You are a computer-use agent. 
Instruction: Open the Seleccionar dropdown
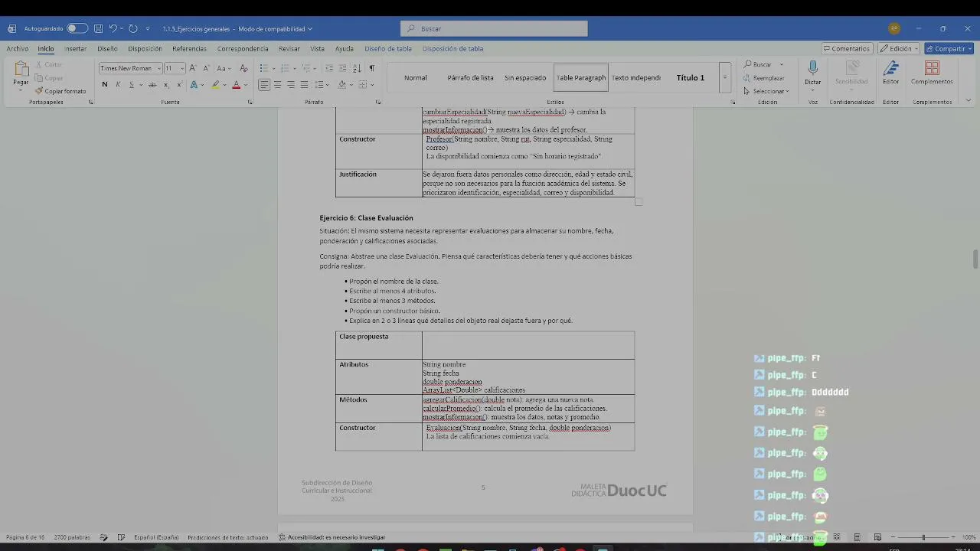pyautogui.click(x=766, y=91)
